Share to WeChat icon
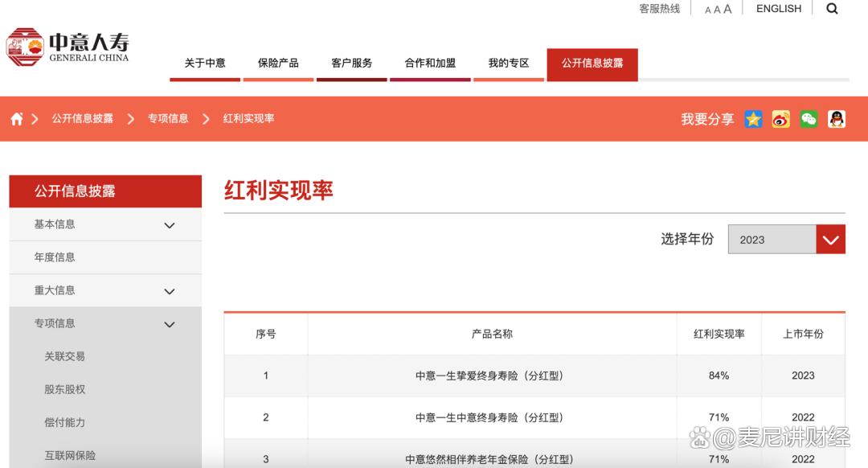 (x=809, y=119)
